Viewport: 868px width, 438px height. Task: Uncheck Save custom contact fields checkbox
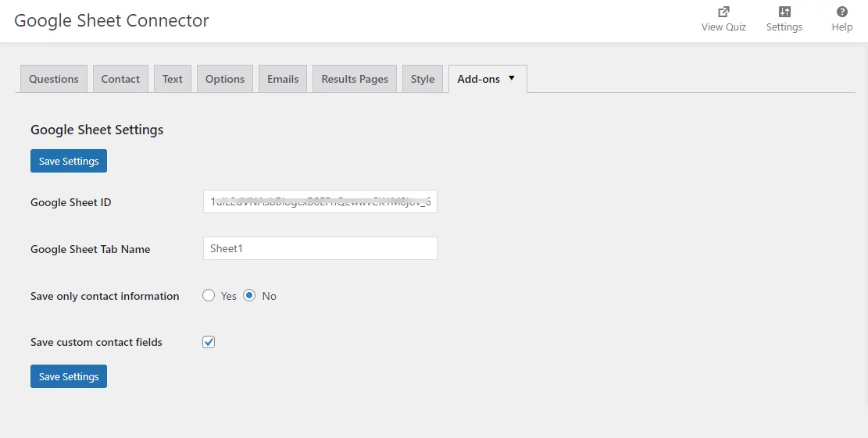pos(209,342)
